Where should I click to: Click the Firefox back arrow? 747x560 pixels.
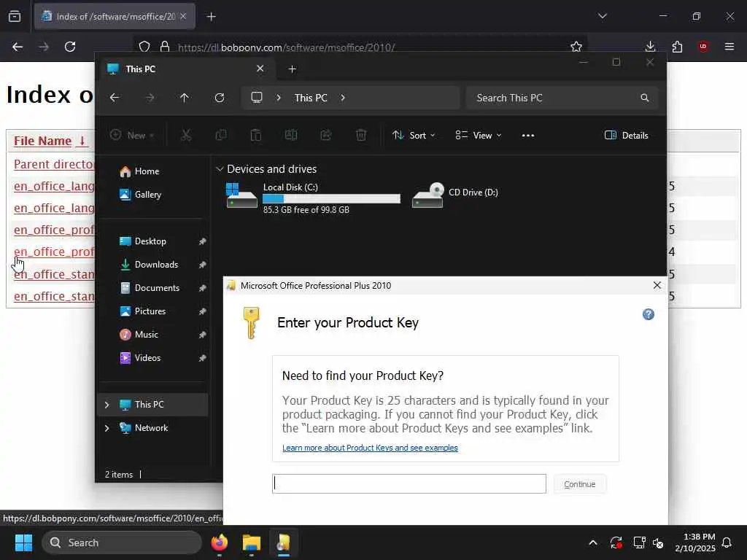click(18, 47)
